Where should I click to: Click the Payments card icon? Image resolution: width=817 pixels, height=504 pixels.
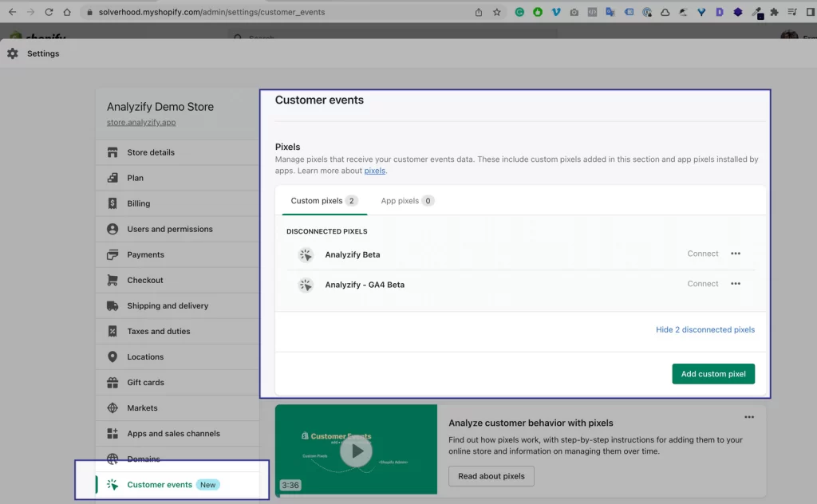(x=112, y=254)
